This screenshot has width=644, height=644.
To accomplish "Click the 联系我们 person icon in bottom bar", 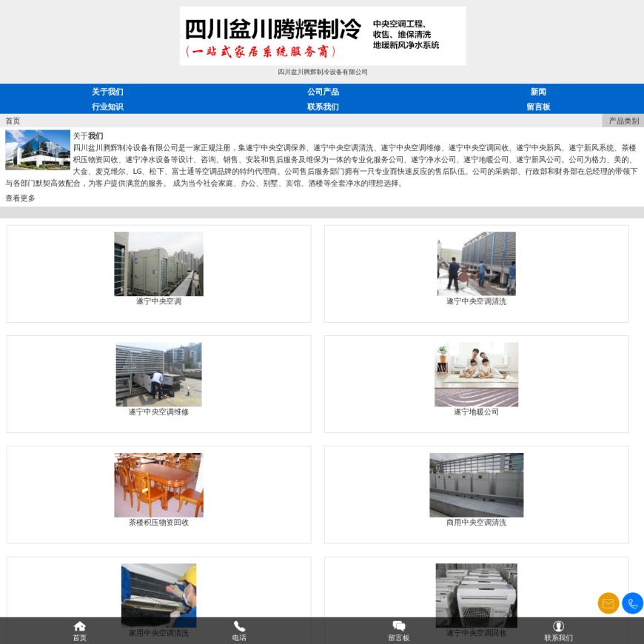I will tap(558, 626).
